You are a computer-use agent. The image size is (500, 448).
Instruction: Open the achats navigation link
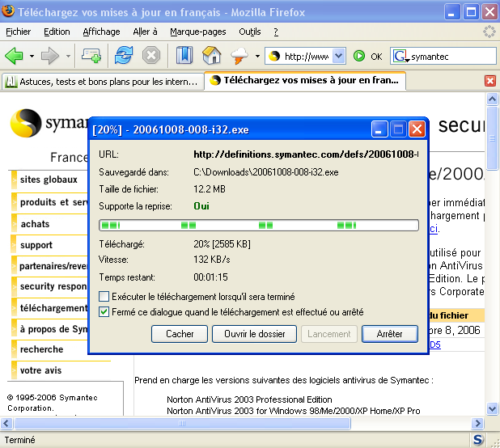(x=35, y=224)
